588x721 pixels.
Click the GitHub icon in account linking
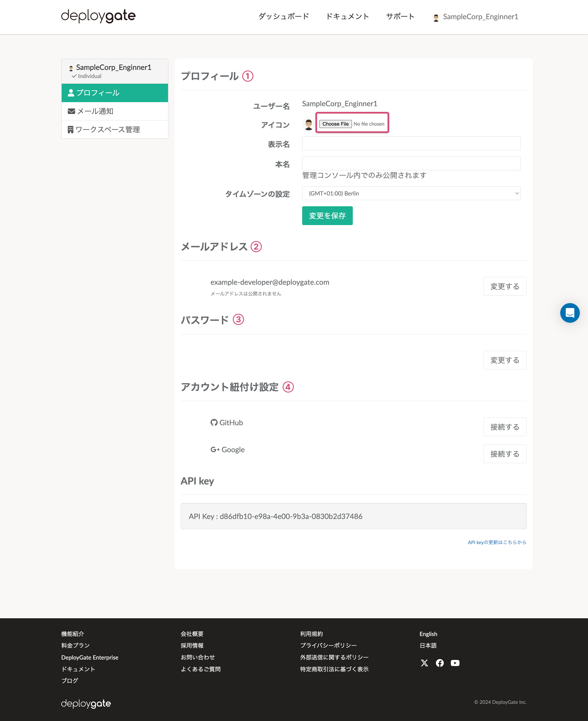tap(214, 423)
